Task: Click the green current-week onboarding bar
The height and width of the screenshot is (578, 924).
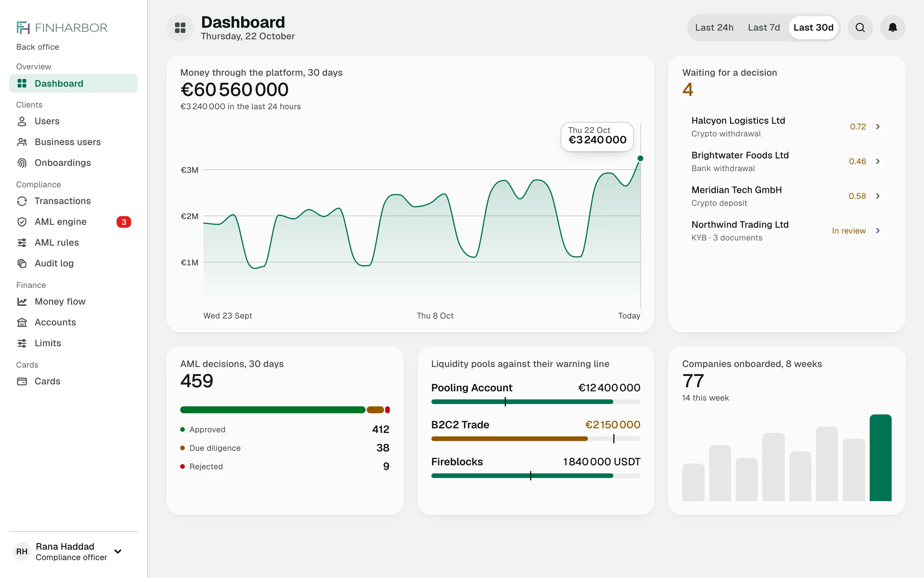Action: point(880,458)
